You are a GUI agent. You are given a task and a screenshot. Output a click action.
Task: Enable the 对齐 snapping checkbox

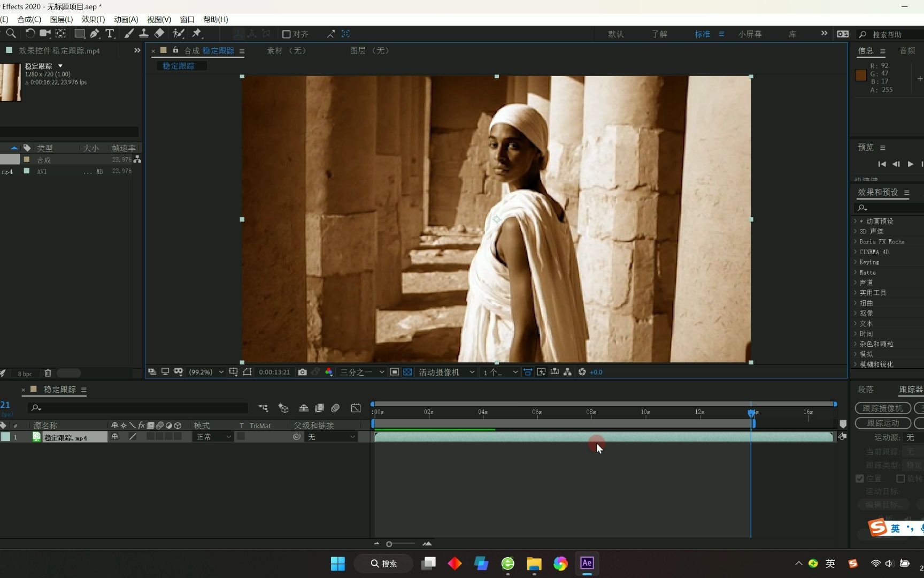287,34
